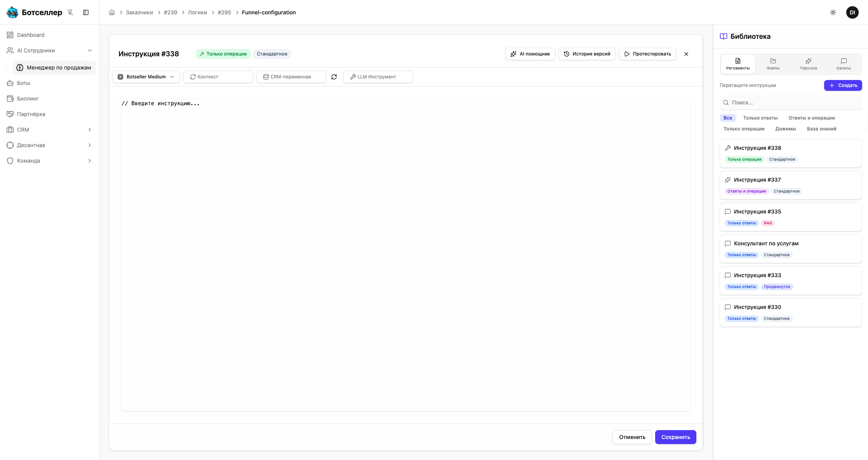
Task: Toggle light/dark theme sun icon
Action: pos(833,12)
